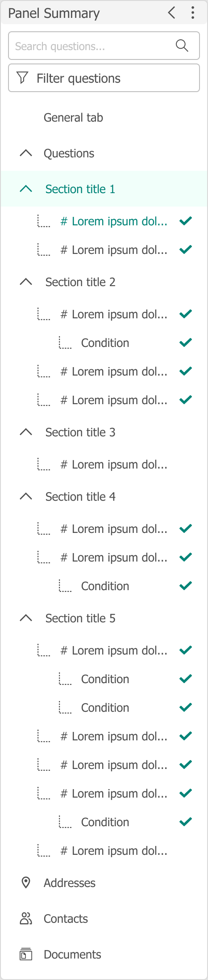This screenshot has width=208, height=980.
Task: Select the Section title 4 heading
Action: [80, 497]
